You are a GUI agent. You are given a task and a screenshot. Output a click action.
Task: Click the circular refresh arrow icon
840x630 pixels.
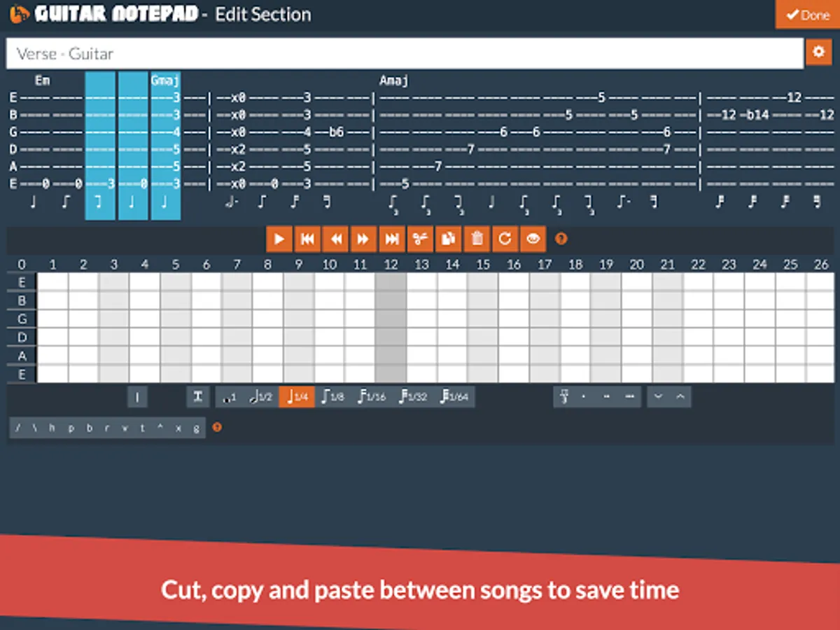(x=505, y=239)
